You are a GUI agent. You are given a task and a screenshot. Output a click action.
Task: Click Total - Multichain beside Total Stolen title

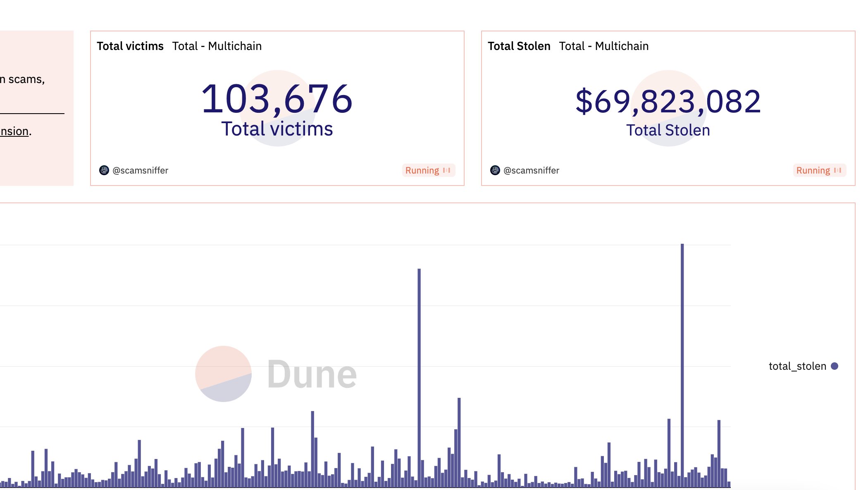click(x=604, y=46)
